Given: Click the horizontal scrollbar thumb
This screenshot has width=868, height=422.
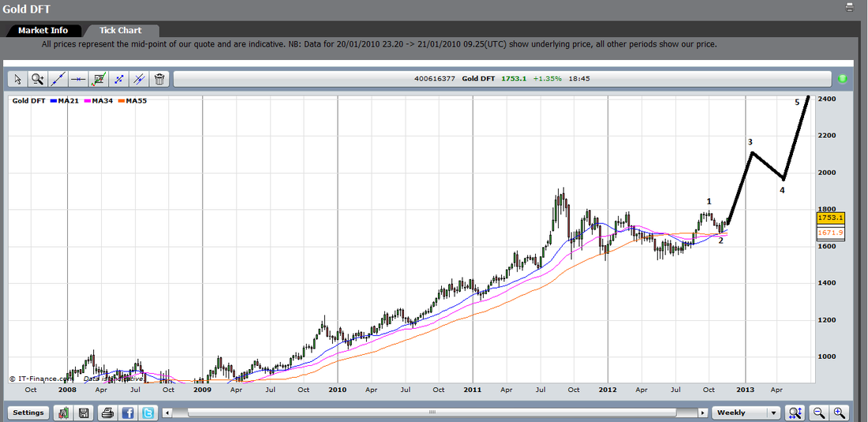Looking at the screenshot, I should tap(432, 413).
